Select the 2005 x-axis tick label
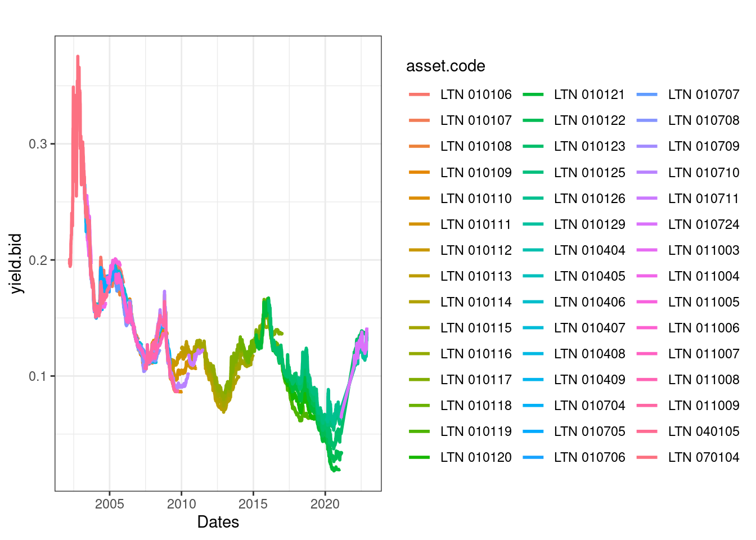Image resolution: width=756 pixels, height=540 pixels. [x=110, y=503]
